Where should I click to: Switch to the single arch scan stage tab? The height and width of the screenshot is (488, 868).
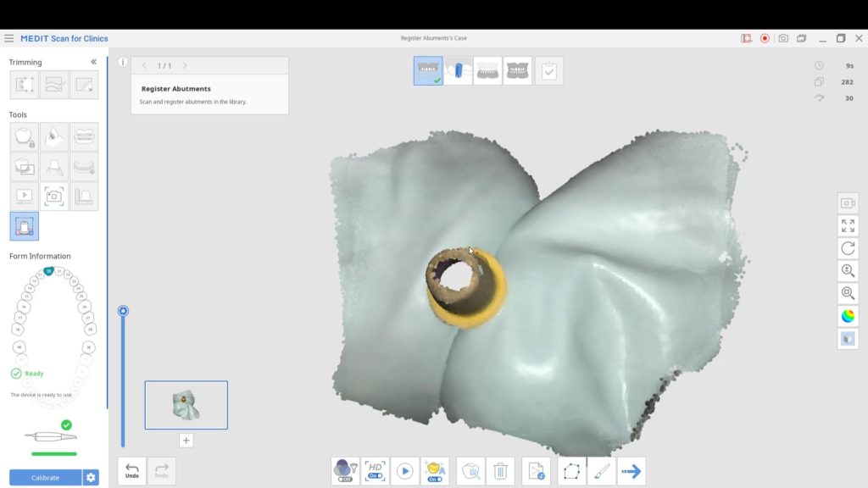coord(487,71)
